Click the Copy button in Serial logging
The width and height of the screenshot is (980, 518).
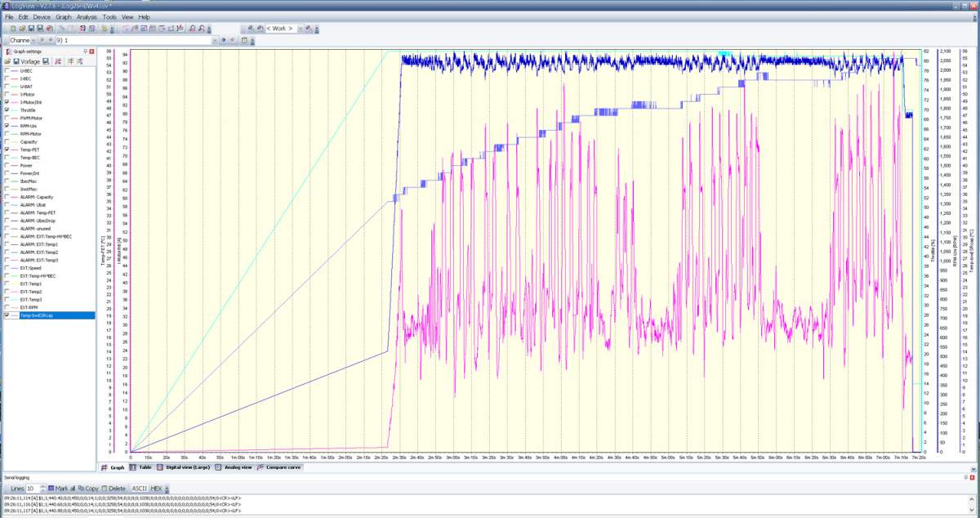(x=88, y=488)
